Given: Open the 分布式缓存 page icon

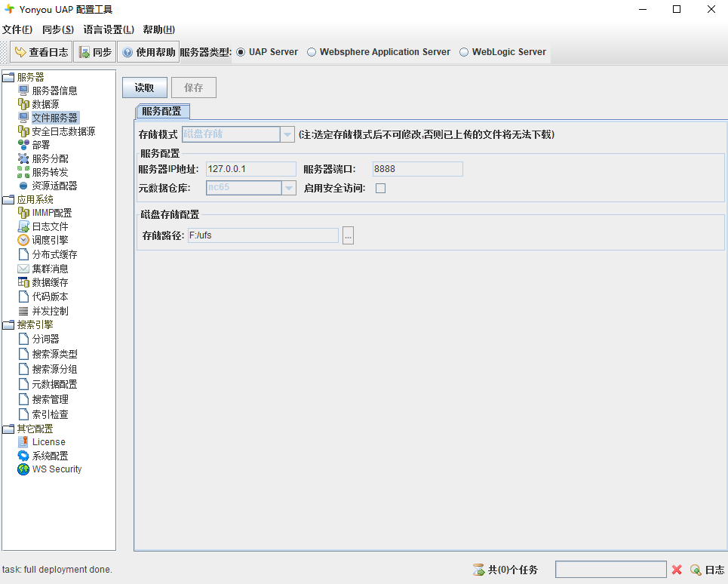Looking at the screenshot, I should coord(23,254).
